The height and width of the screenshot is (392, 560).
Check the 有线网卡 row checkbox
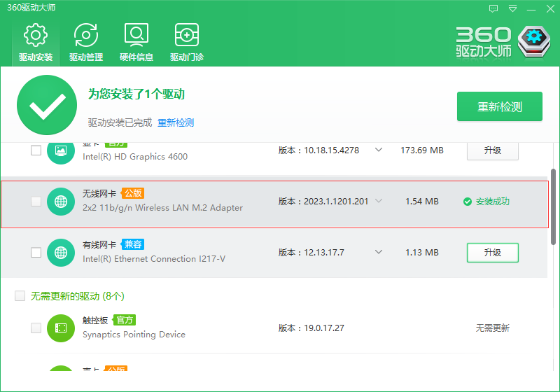point(36,253)
